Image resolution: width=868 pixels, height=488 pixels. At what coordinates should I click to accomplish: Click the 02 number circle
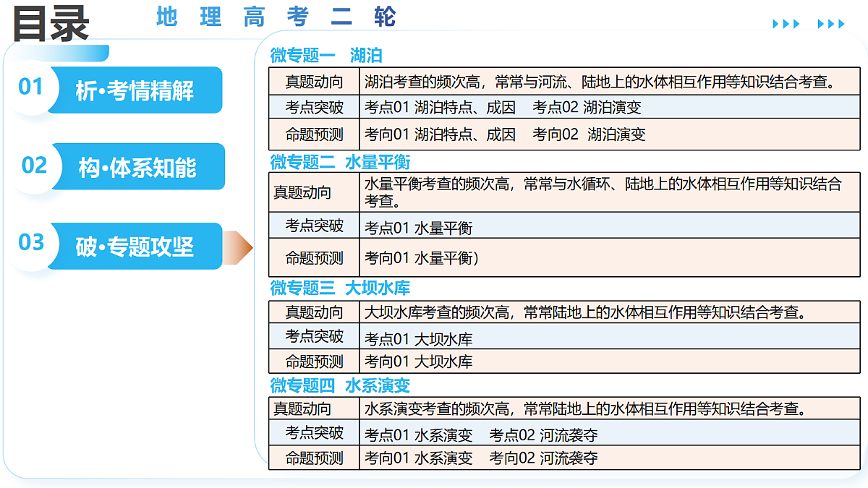pos(34,165)
